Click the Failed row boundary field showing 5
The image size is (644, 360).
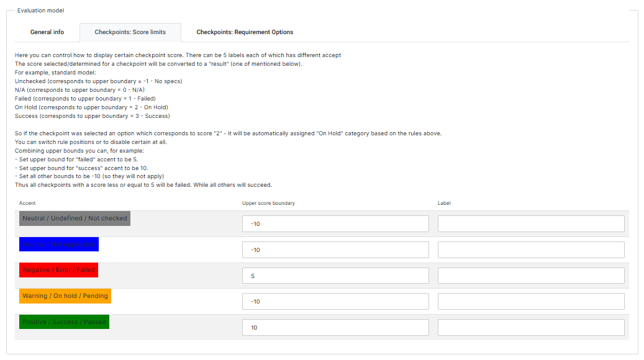[335, 276]
